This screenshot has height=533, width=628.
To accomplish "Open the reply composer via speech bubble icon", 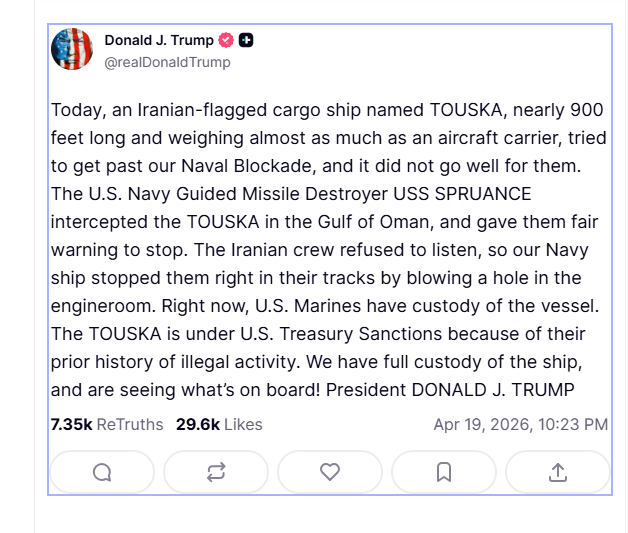I will 102,472.
